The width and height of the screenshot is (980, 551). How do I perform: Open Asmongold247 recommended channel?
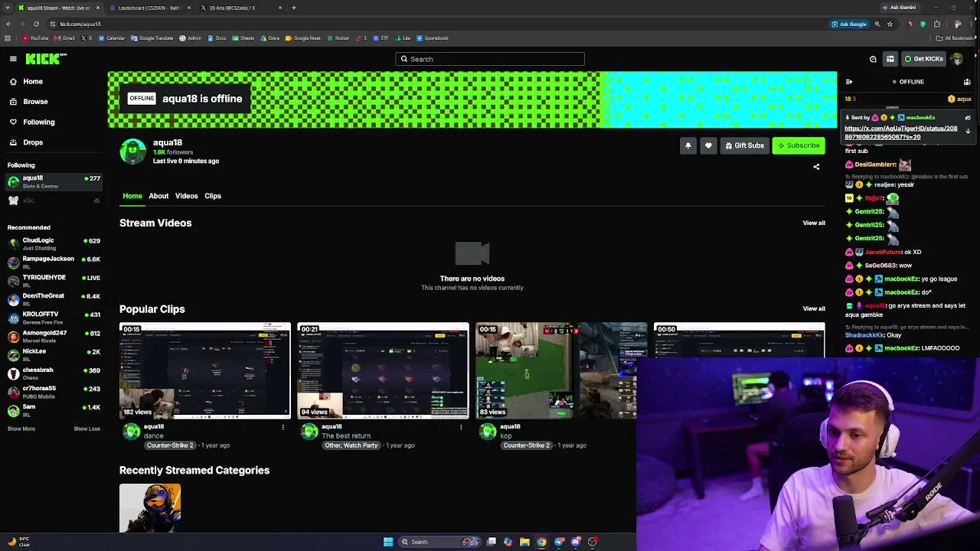tap(54, 336)
